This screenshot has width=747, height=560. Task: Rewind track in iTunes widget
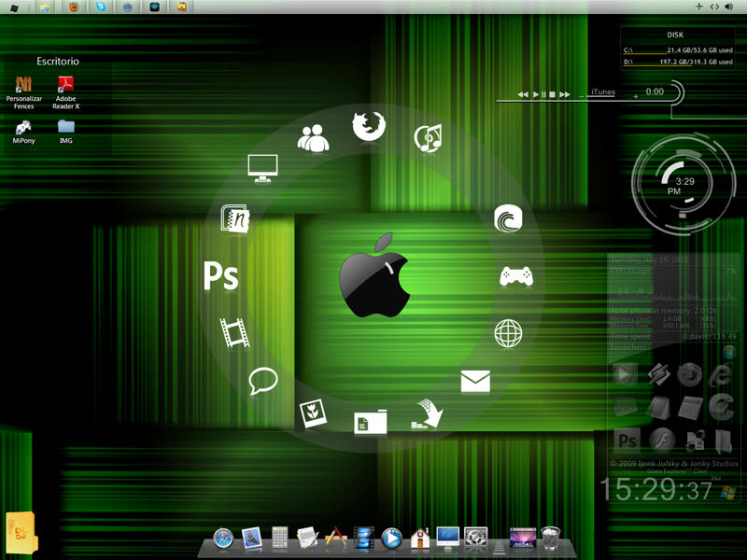coord(523,94)
